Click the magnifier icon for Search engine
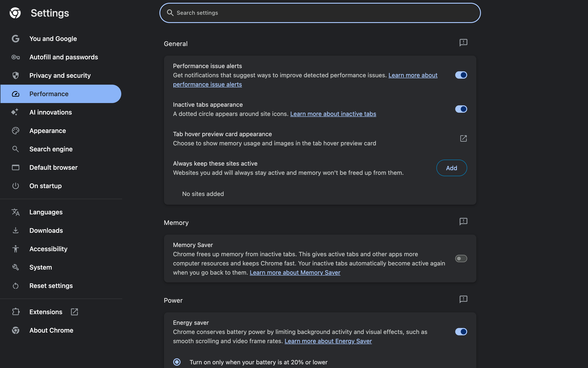588x368 pixels. point(16,149)
